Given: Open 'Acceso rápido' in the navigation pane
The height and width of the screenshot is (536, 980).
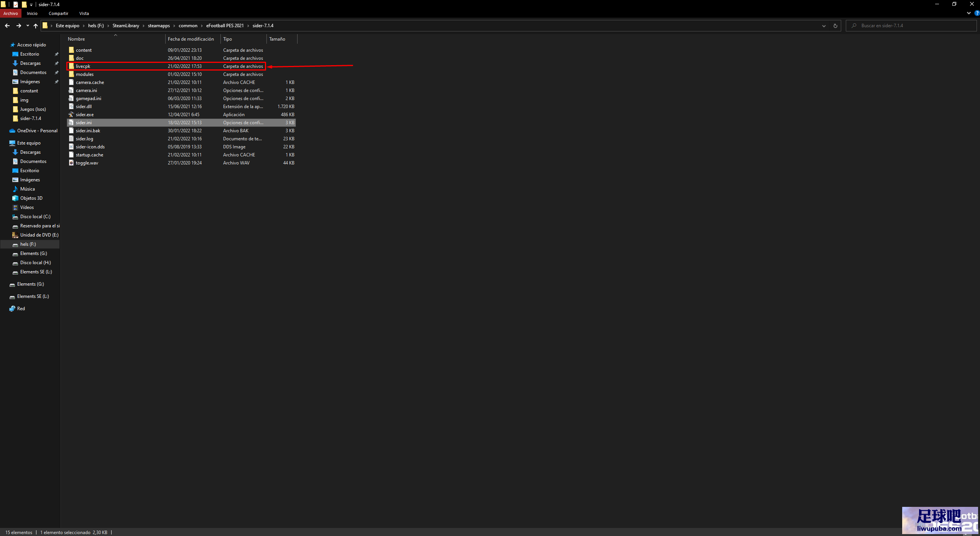Looking at the screenshot, I should point(31,45).
